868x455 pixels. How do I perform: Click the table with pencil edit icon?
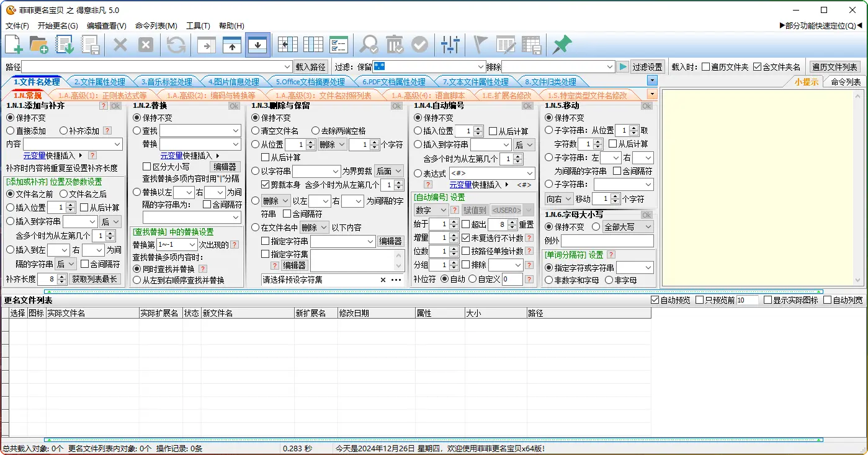pos(506,45)
